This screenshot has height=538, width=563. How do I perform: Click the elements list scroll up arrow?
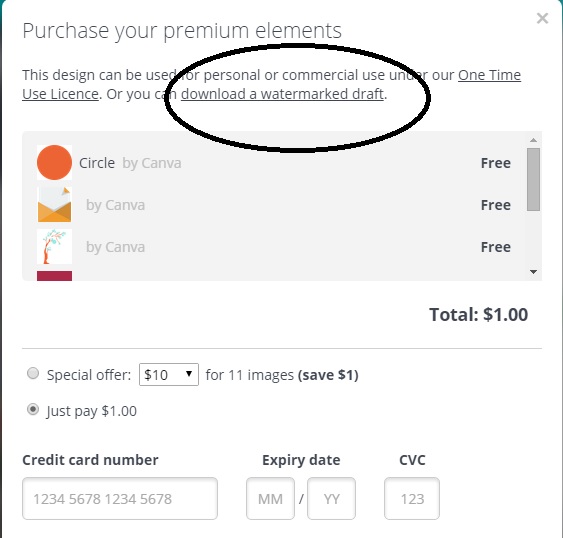click(x=534, y=140)
